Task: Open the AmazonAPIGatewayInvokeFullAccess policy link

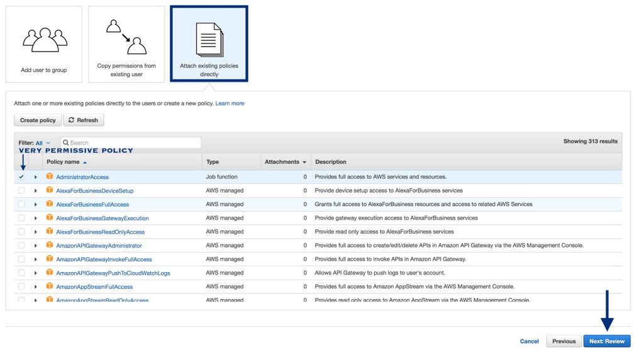Action: click(x=104, y=259)
